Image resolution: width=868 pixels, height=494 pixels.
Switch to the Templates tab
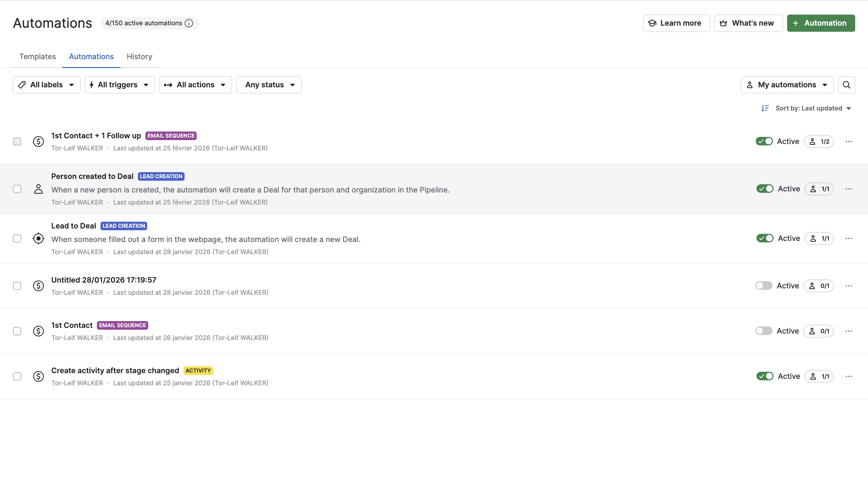[37, 57]
